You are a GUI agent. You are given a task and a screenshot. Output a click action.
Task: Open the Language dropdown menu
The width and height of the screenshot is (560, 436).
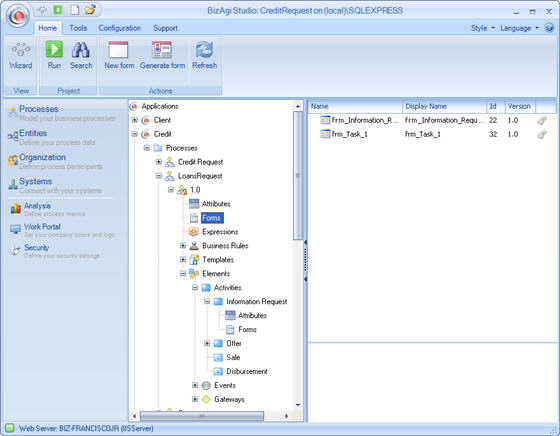(519, 28)
